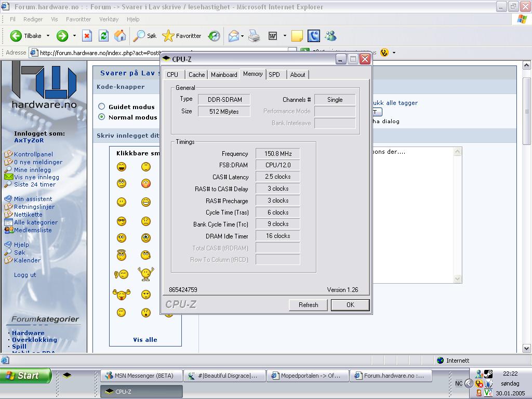Click the Refresh button in CPU-Z
This screenshot has height=399, width=532.
pyautogui.click(x=308, y=304)
